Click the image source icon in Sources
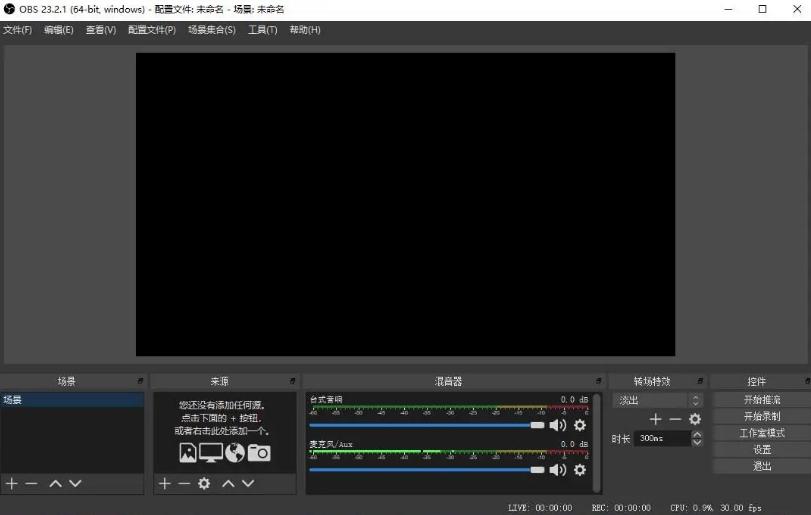 pos(188,452)
